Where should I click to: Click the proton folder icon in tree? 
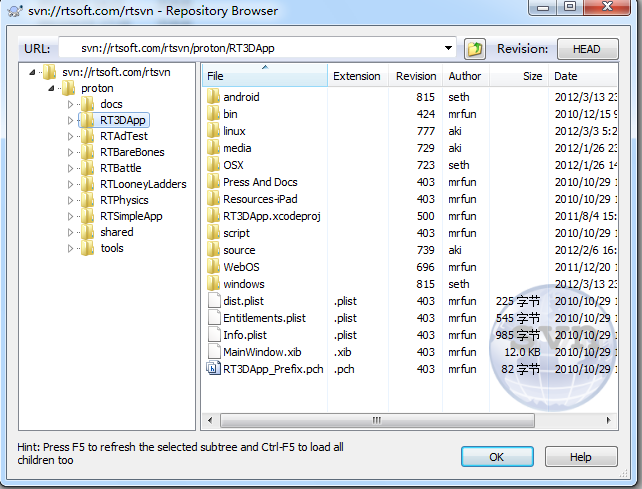click(68, 88)
